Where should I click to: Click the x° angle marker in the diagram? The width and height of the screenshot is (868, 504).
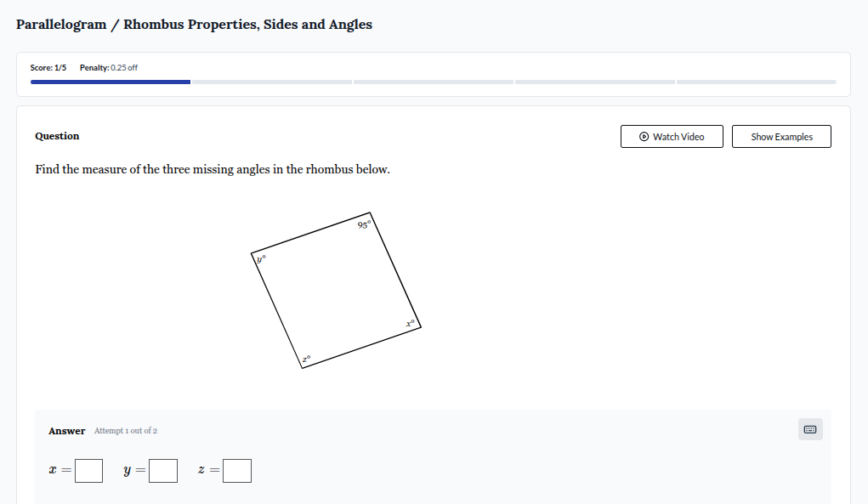(409, 324)
